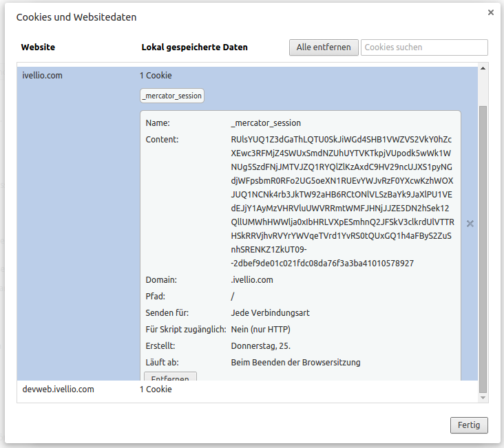Click the Entfernen button below cookie details
Viewport: 504px width, 448px height.
[170, 377]
